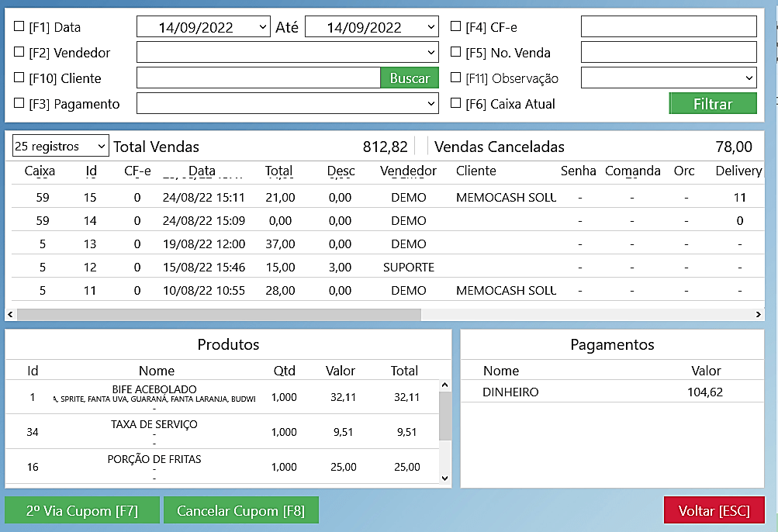The image size is (778, 532).
Task: Reprint with 2º Via Cupom [F7]
Action: click(82, 511)
